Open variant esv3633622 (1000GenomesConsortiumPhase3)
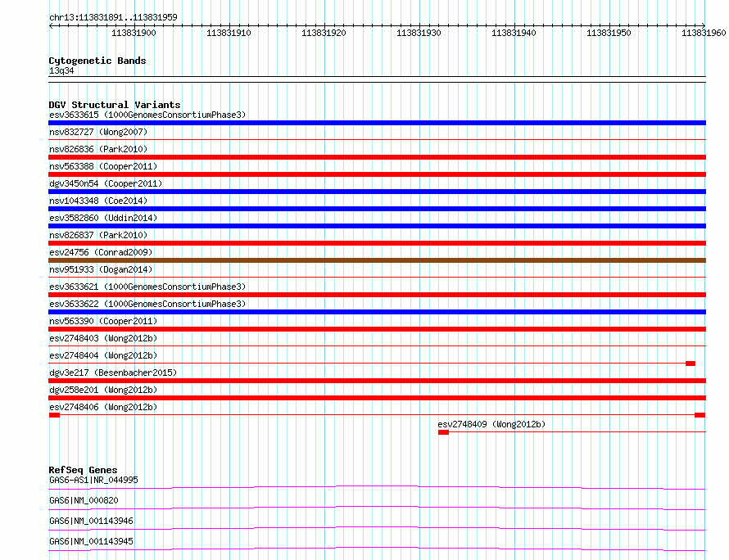Screen dimensions: 729x560 [x=147, y=304]
